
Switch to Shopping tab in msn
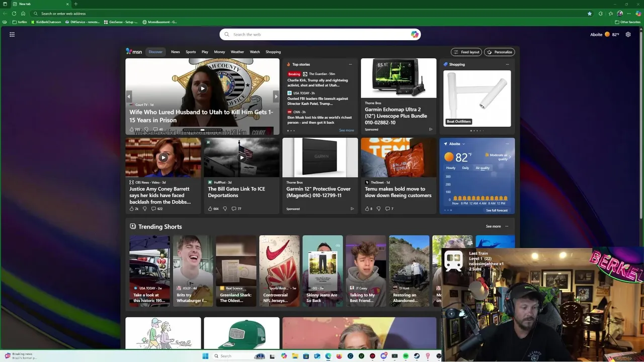[x=273, y=52]
